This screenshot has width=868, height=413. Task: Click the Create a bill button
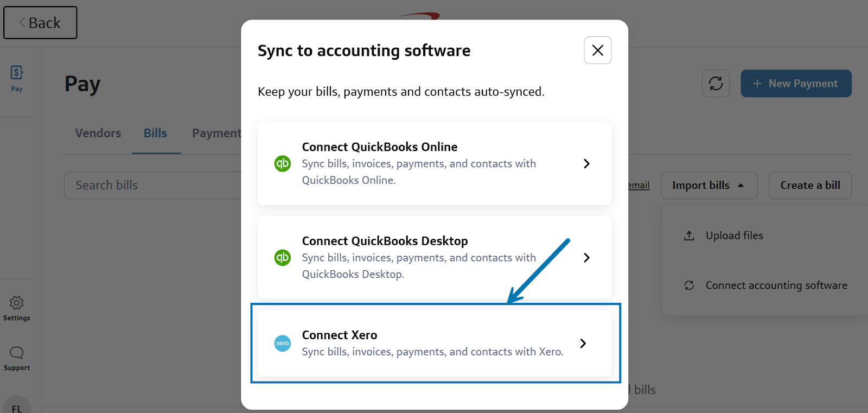(810, 186)
